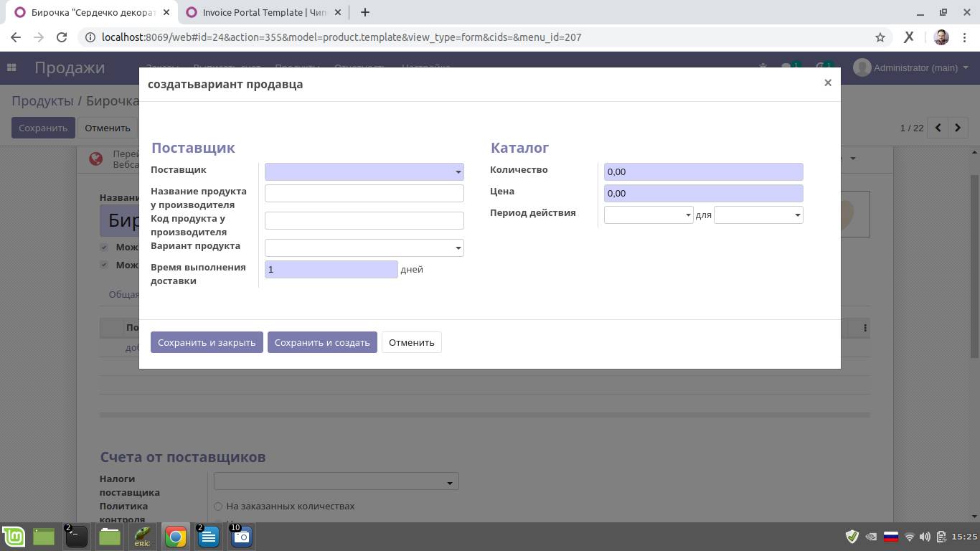This screenshot has height=551, width=980.
Task: Go to the next product record
Action: [957, 128]
